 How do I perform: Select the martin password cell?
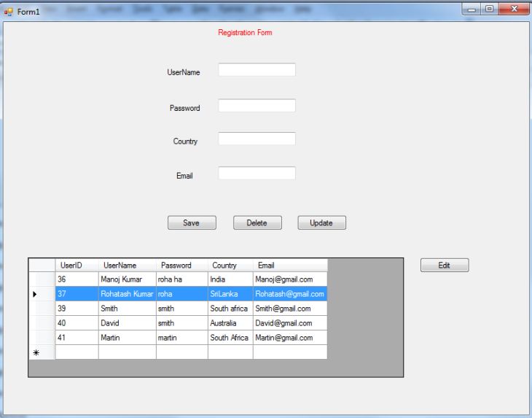[x=182, y=338]
